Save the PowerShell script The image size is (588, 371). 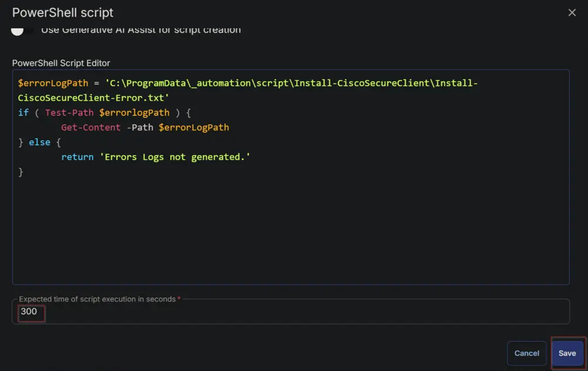(567, 353)
